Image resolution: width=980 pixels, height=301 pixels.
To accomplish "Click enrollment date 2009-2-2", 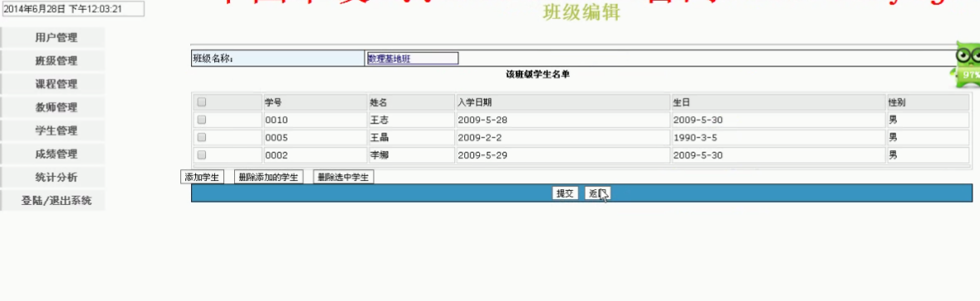I will point(562,138).
